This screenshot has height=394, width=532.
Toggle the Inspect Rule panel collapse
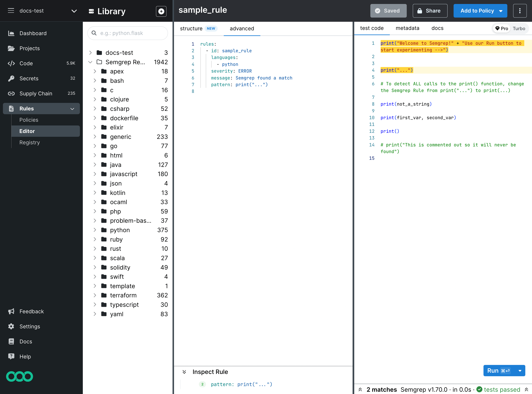click(x=185, y=372)
